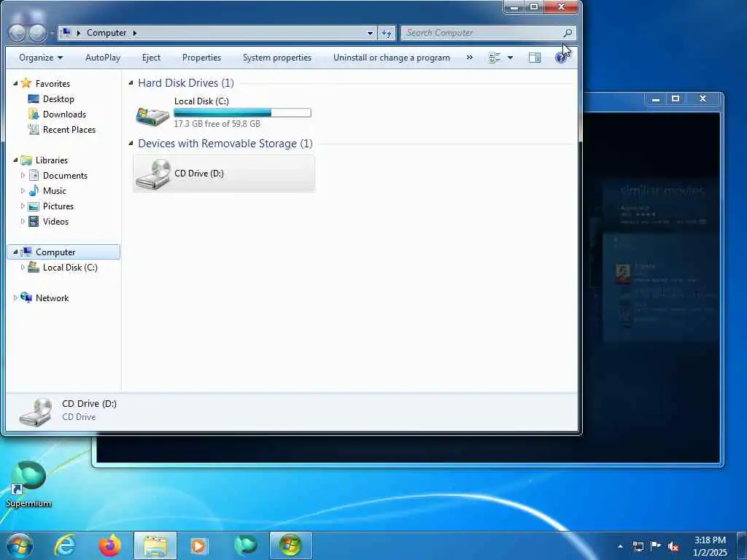Launch Internet Explorer from taskbar
The image size is (747, 560).
click(65, 545)
